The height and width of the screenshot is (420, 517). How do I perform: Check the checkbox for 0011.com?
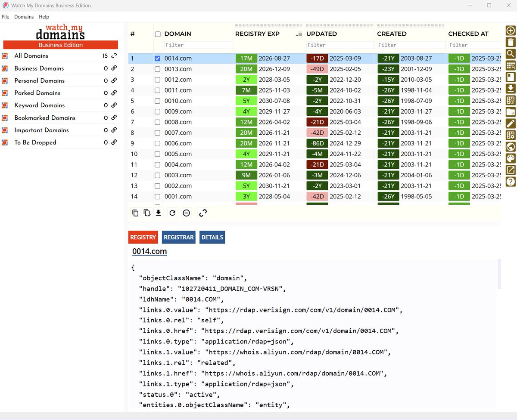(x=157, y=90)
